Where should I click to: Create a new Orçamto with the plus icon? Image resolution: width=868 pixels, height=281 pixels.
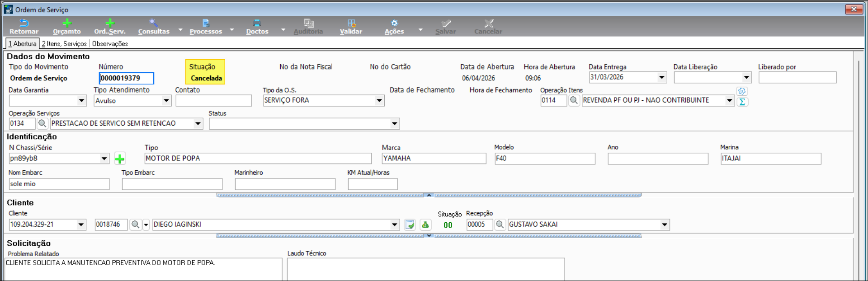tap(67, 27)
